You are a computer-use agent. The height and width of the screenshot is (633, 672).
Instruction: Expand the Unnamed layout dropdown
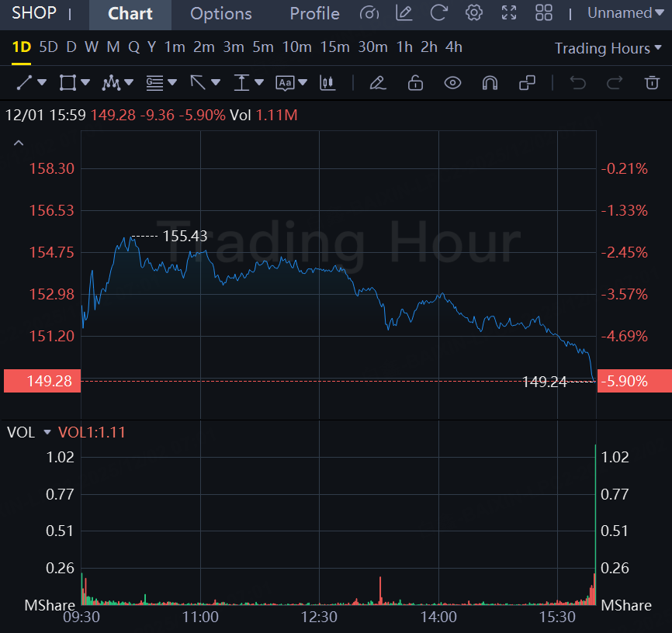point(625,13)
